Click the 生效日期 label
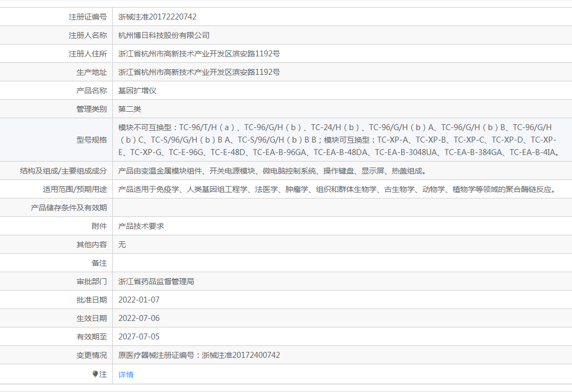Screen dimensions: 572x392 (x=92, y=318)
